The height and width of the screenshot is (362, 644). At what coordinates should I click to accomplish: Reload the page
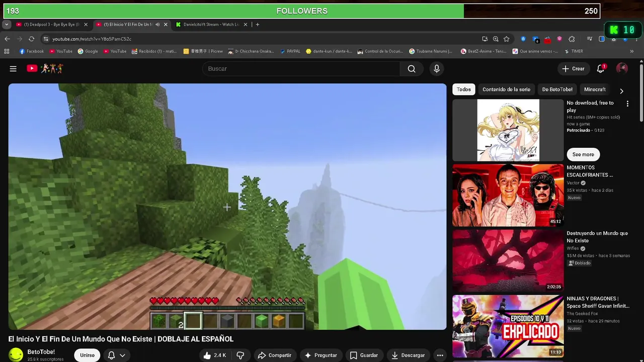[x=31, y=39]
